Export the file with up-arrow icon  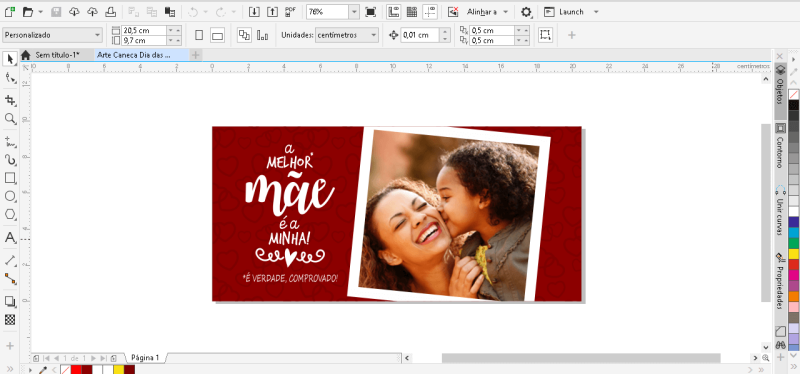click(272, 11)
